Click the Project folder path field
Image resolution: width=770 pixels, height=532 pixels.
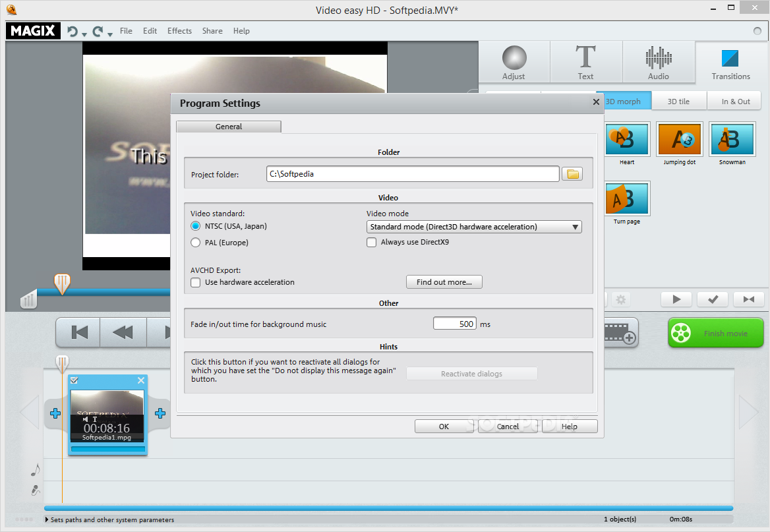[x=413, y=174]
